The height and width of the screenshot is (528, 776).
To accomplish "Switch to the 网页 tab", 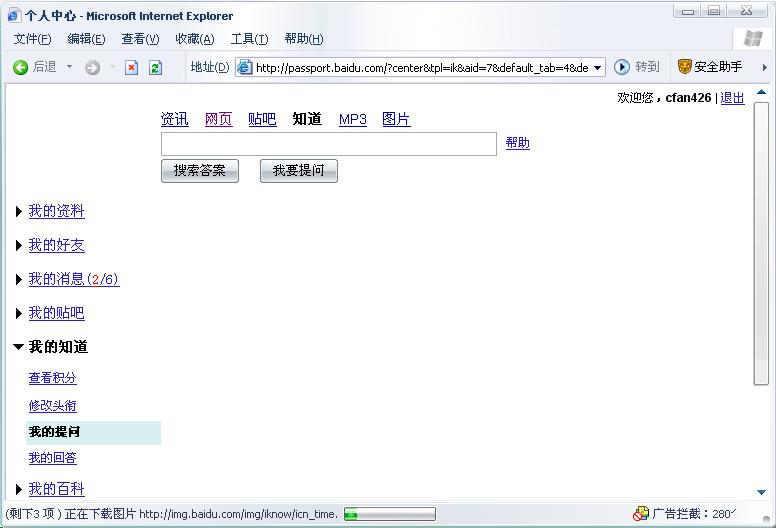I will tap(219, 119).
